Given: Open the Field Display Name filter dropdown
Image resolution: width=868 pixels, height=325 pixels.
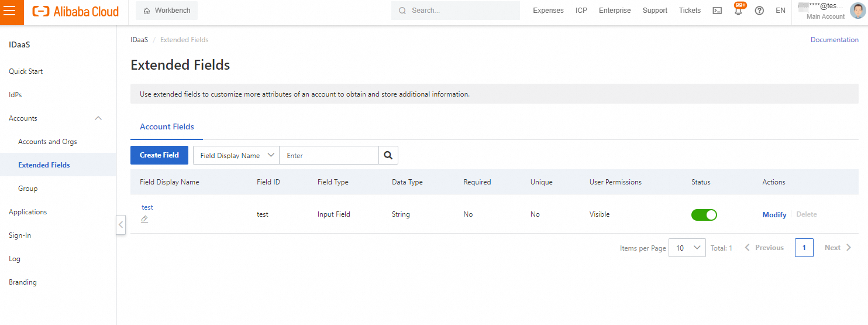Looking at the screenshot, I should (x=236, y=155).
